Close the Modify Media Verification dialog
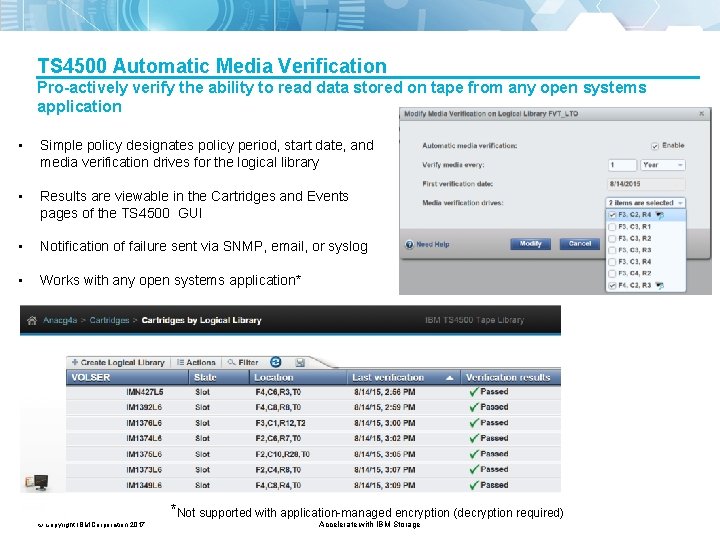This screenshot has height=540, width=720. [x=702, y=113]
